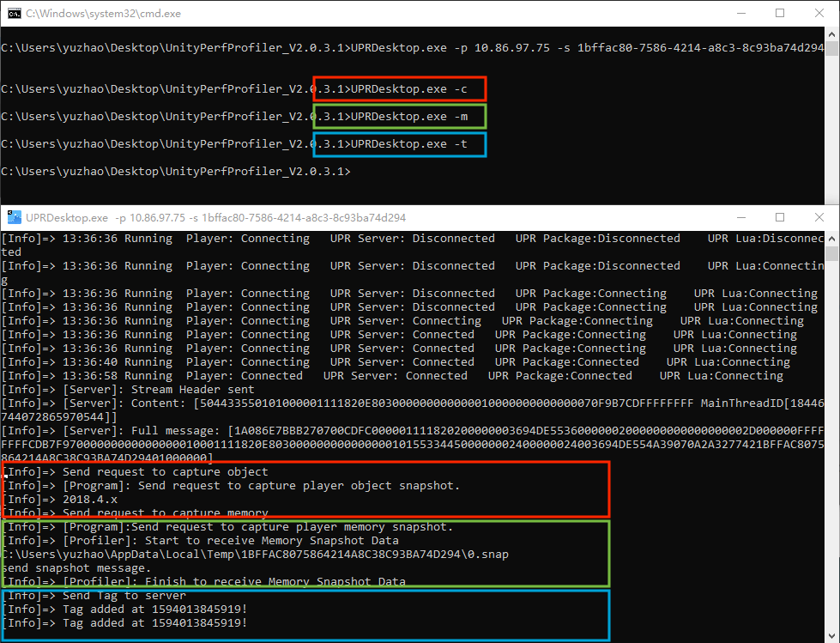Viewport: 840px width, 643px height.
Task: Click scroll-up arrow in the cmd.exe window
Action: tap(832, 35)
